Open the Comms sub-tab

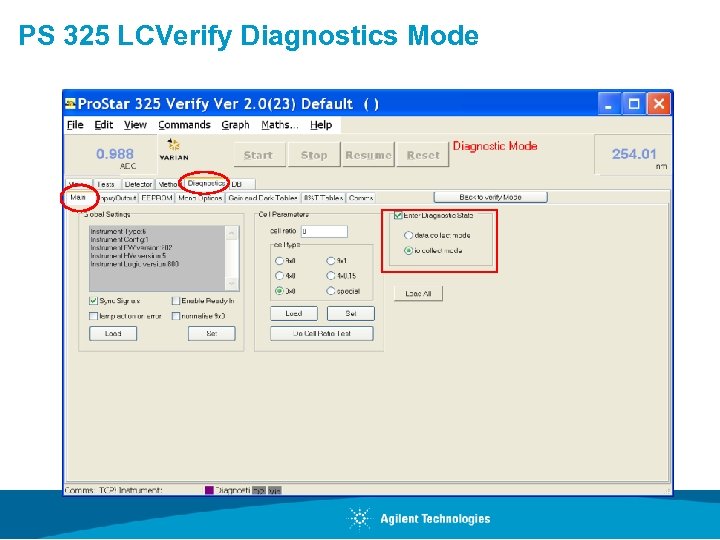[361, 198]
